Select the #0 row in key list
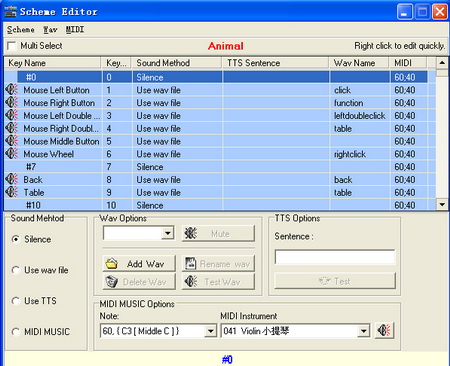The height and width of the screenshot is (366, 450). pos(220,77)
